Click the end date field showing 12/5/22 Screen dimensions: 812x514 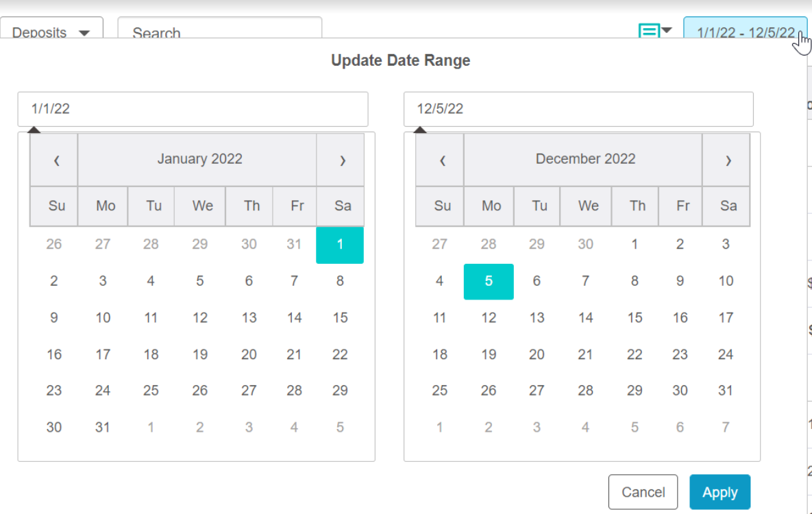click(578, 109)
